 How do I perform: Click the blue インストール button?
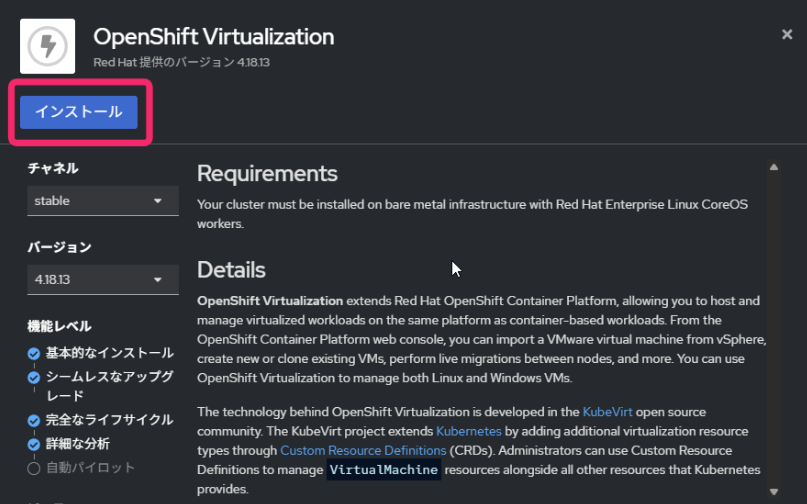click(x=79, y=112)
